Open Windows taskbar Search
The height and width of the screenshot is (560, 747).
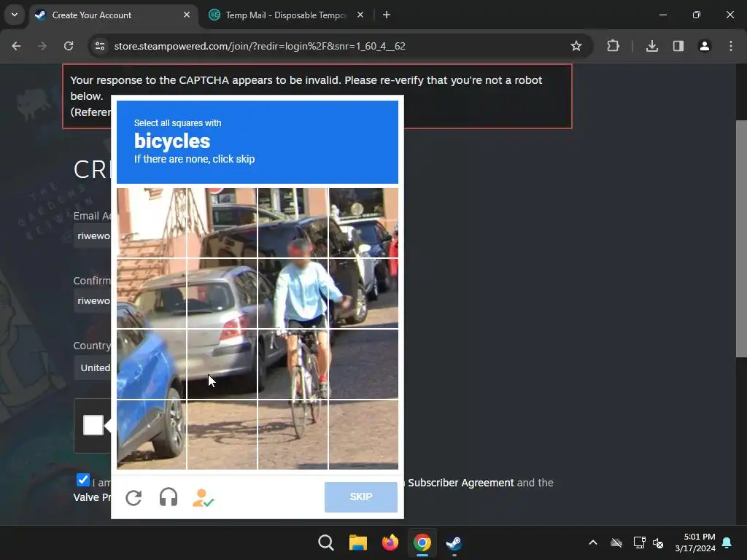pyautogui.click(x=326, y=542)
